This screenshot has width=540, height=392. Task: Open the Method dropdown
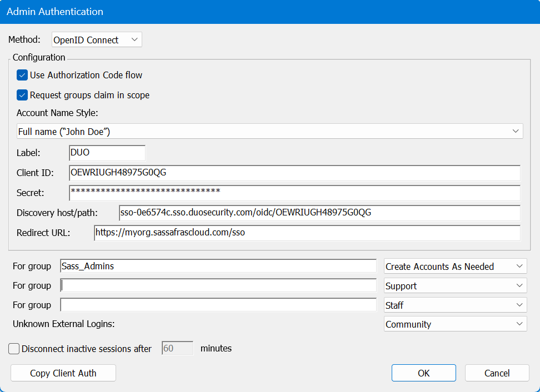(x=97, y=40)
